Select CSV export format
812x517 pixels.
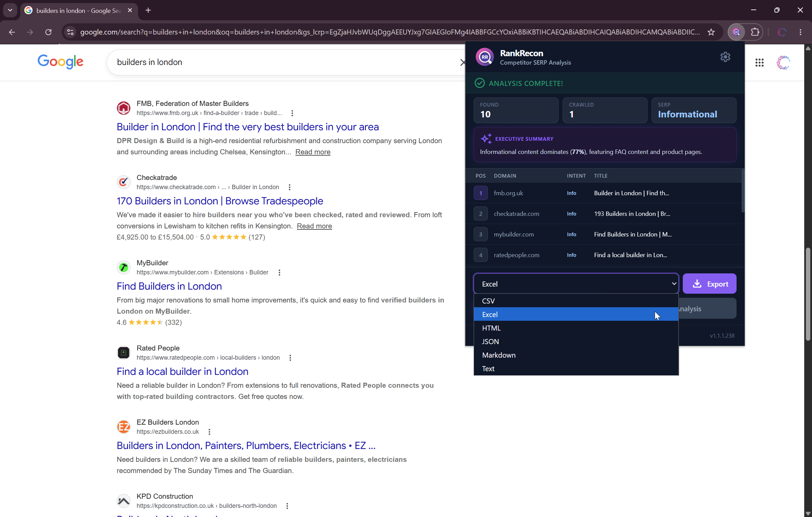(576, 301)
